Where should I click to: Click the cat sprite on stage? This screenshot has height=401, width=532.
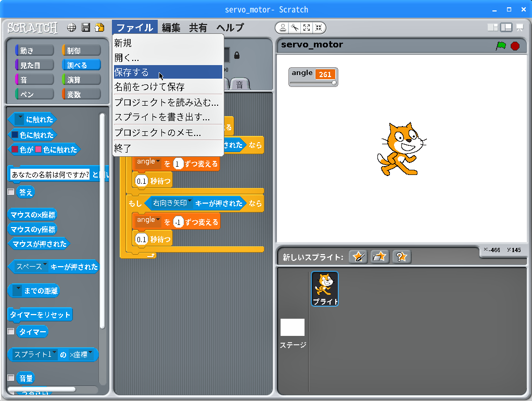point(401,149)
